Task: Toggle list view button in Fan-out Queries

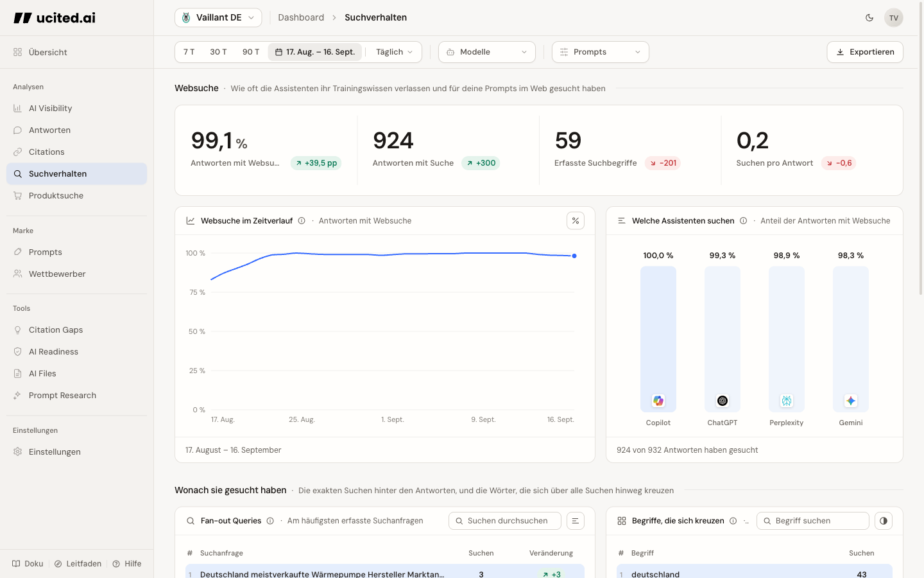Action: (576, 521)
